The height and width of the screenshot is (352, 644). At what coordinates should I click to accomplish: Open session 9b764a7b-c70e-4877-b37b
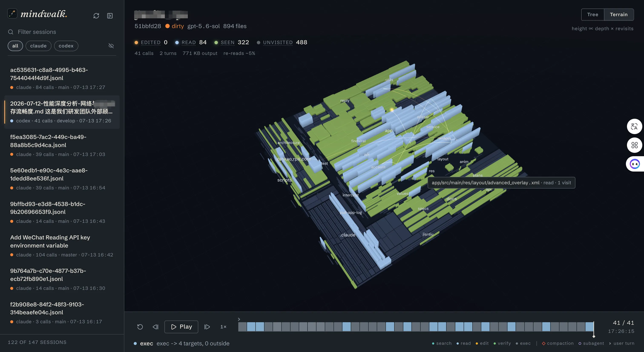pyautogui.click(x=62, y=279)
